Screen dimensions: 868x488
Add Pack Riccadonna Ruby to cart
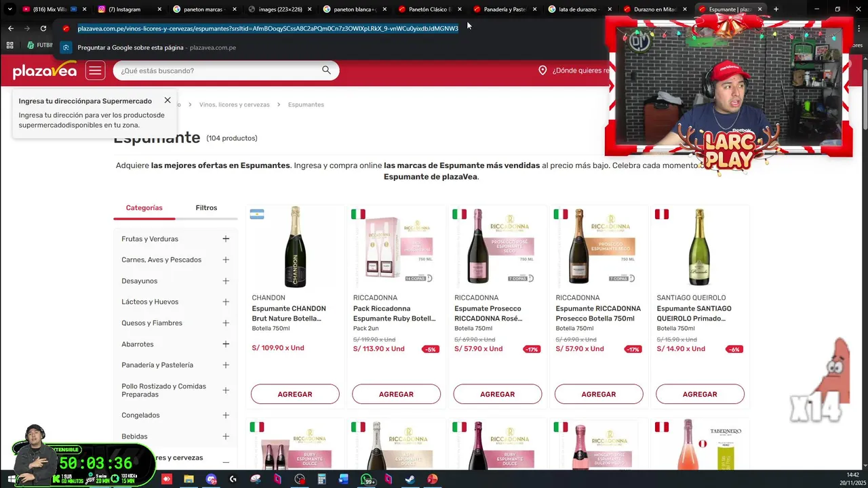(396, 394)
